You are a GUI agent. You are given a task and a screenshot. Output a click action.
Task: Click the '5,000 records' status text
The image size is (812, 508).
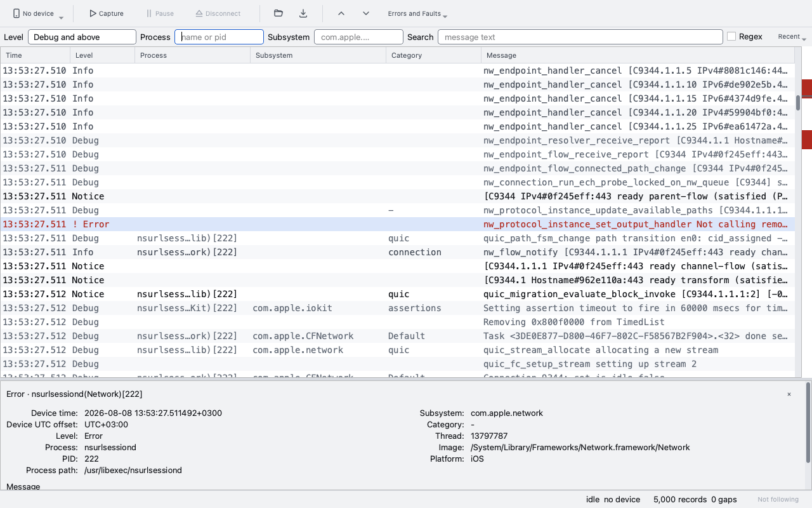(681, 500)
